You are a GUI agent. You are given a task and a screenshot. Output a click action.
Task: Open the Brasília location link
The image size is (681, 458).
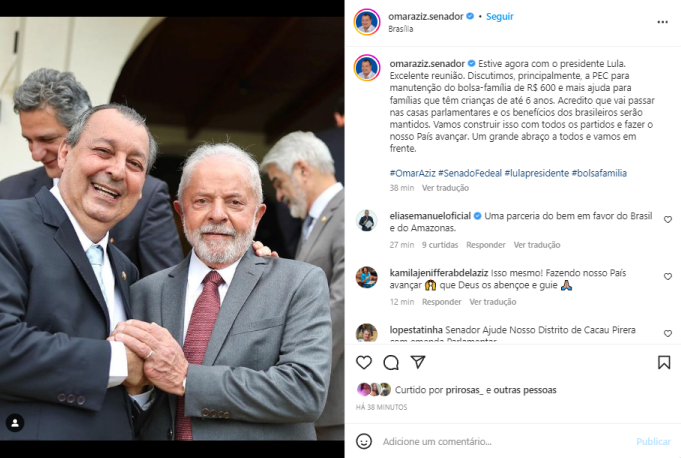point(400,29)
